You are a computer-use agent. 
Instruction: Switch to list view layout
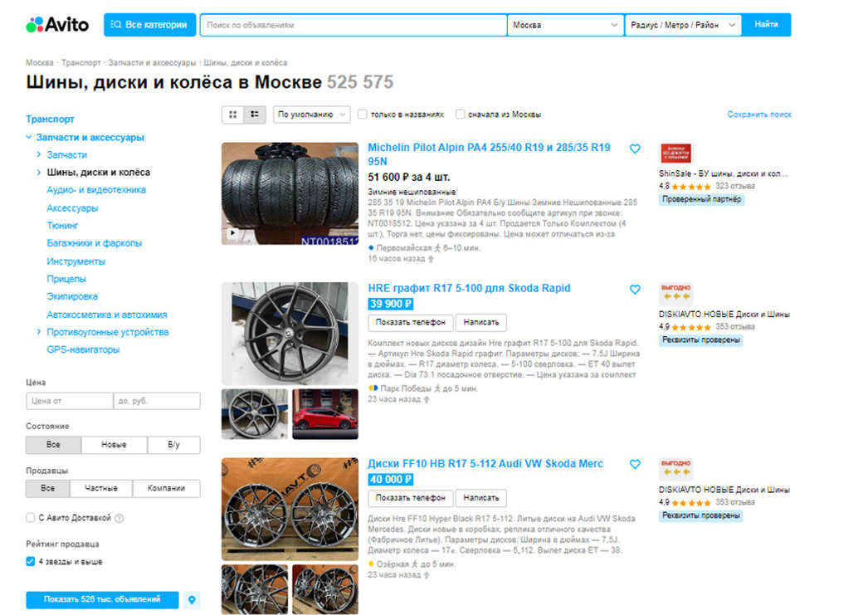[x=254, y=115]
